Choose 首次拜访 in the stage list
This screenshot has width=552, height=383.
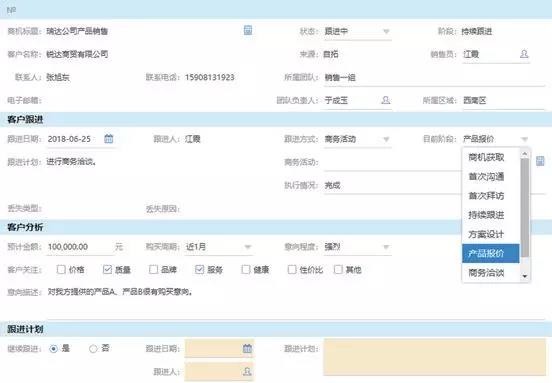point(491,195)
